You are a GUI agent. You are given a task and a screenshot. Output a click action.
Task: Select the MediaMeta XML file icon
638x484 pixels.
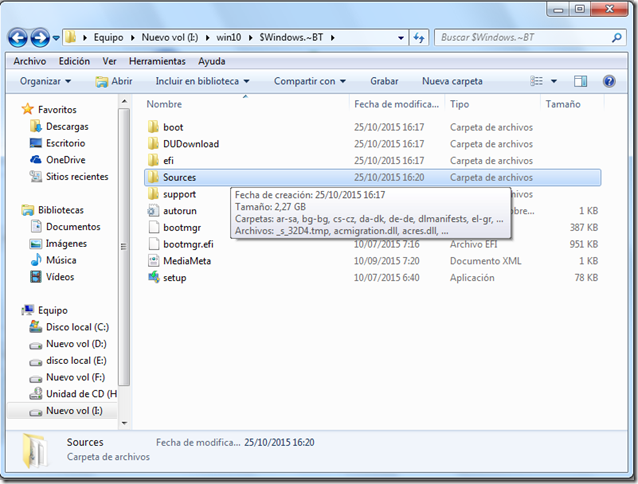click(x=153, y=261)
